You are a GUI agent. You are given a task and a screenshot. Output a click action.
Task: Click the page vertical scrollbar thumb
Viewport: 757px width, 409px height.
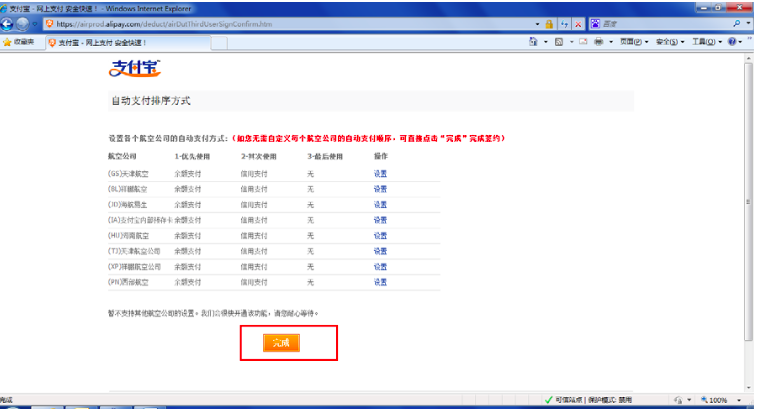(748, 201)
